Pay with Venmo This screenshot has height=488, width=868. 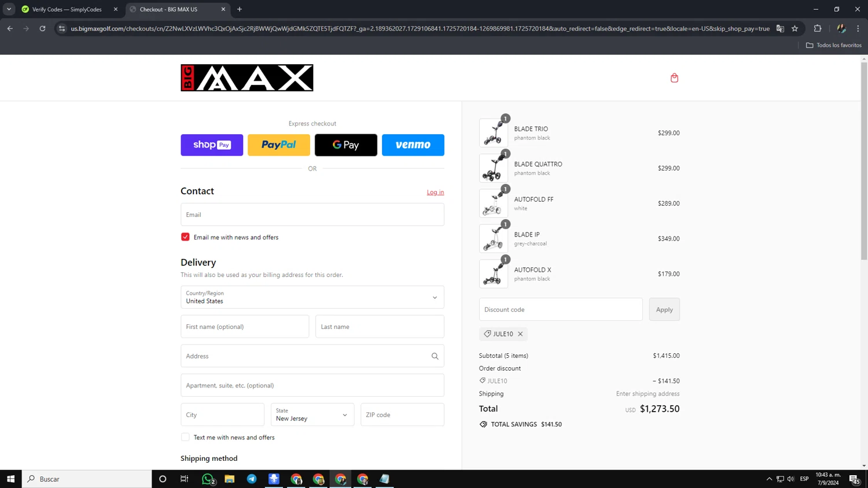413,145
